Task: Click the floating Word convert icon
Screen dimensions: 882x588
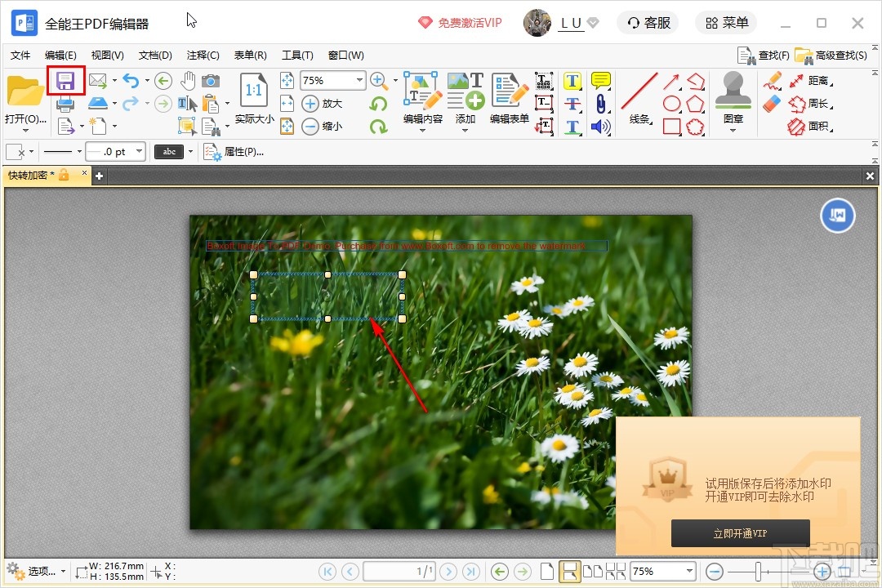Action: point(837,215)
